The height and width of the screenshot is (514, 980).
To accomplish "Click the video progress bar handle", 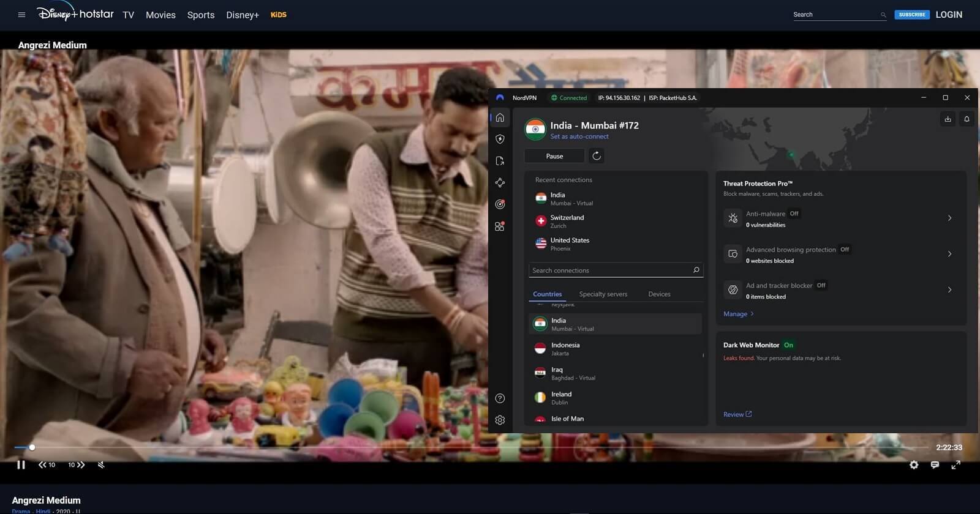I will tap(32, 447).
